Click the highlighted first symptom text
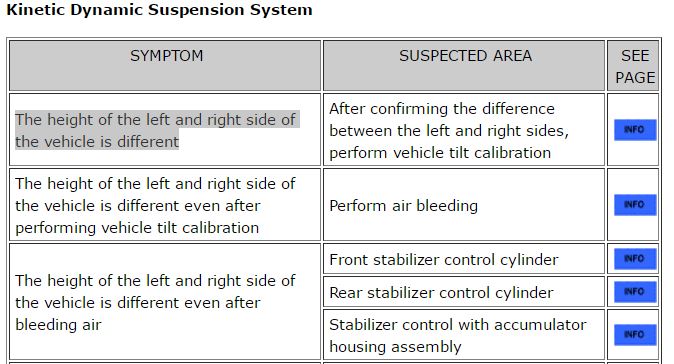This screenshot has width=674, height=364. (156, 130)
